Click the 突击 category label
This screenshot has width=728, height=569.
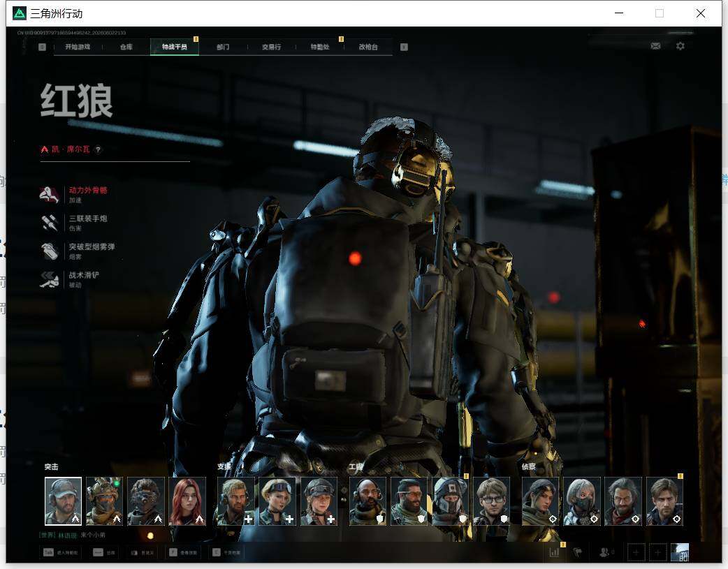(51, 467)
